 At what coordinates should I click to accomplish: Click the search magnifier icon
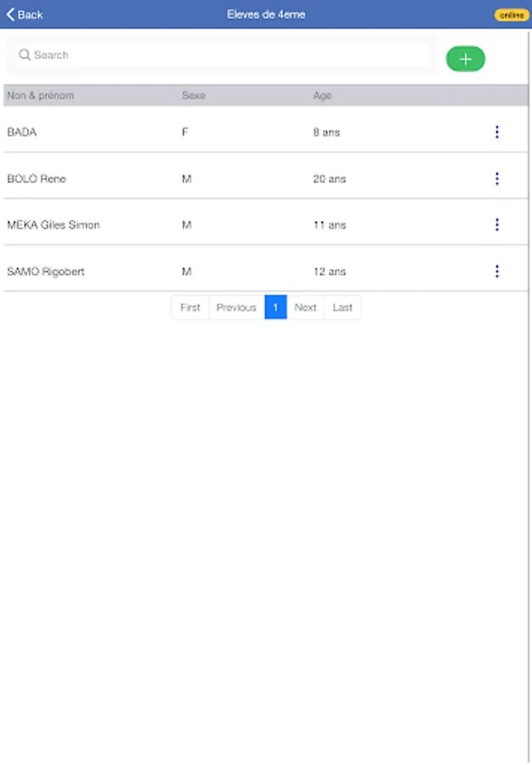click(x=25, y=54)
